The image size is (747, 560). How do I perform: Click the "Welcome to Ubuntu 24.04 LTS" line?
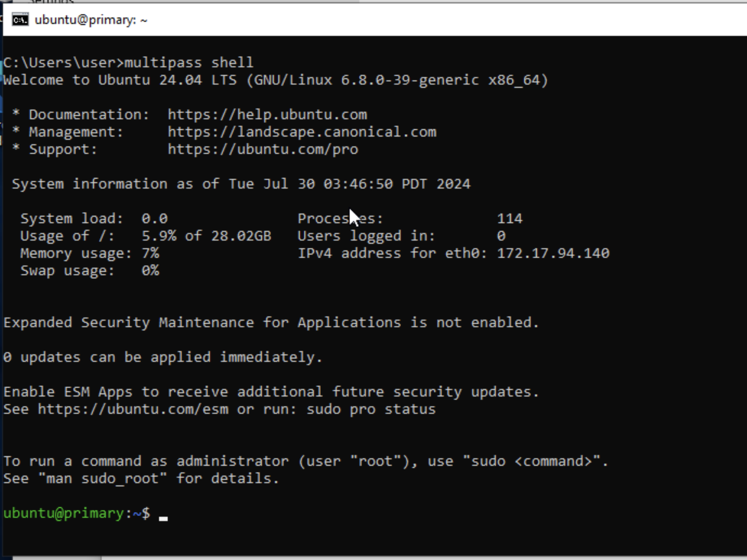(275, 80)
